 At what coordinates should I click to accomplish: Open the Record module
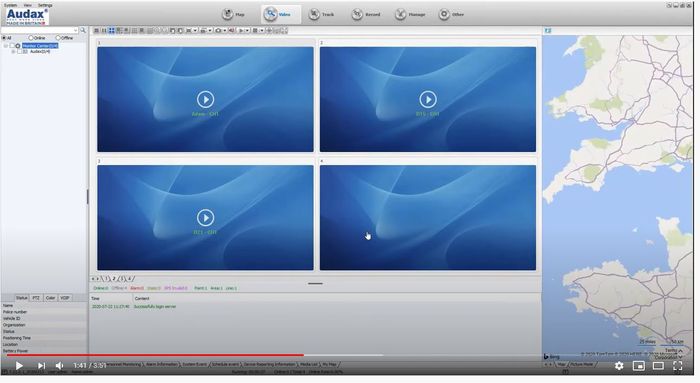pyautogui.click(x=366, y=14)
